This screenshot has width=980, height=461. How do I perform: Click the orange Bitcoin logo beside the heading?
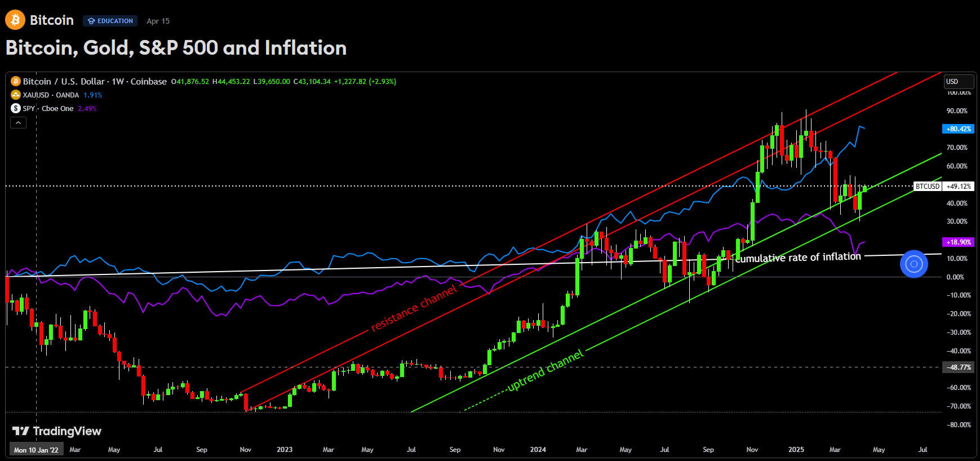click(x=15, y=20)
